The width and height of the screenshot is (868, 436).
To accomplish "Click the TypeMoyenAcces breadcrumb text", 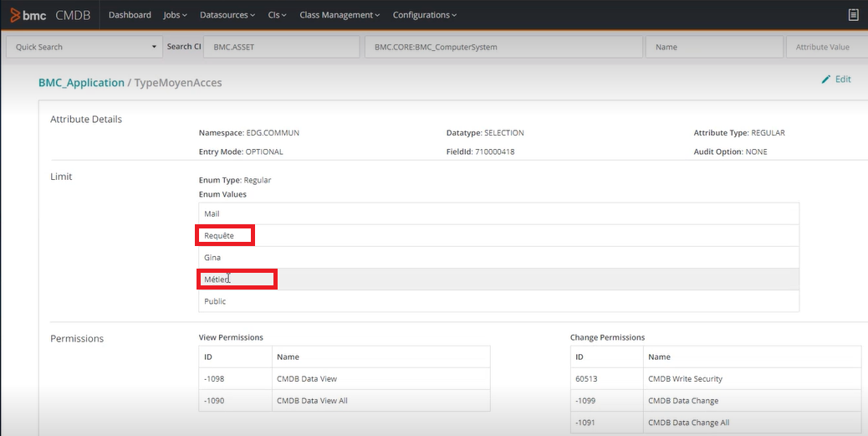I will click(x=178, y=83).
